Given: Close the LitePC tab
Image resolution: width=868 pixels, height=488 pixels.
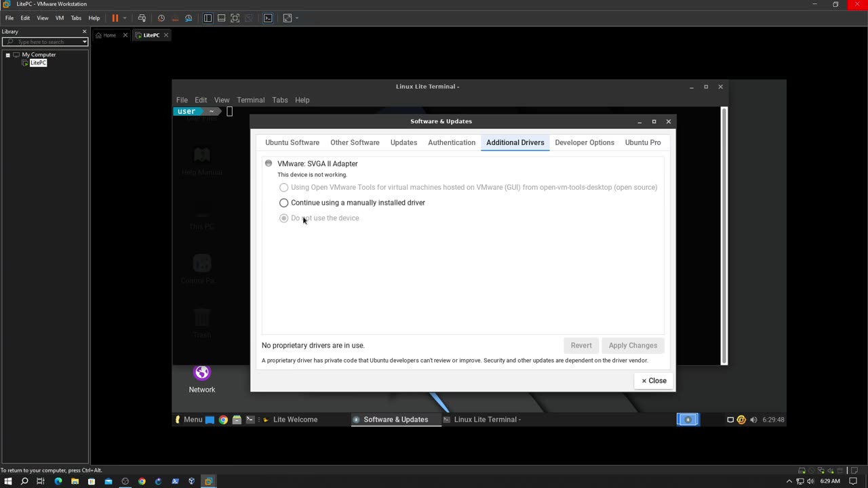Looking at the screenshot, I should (166, 35).
